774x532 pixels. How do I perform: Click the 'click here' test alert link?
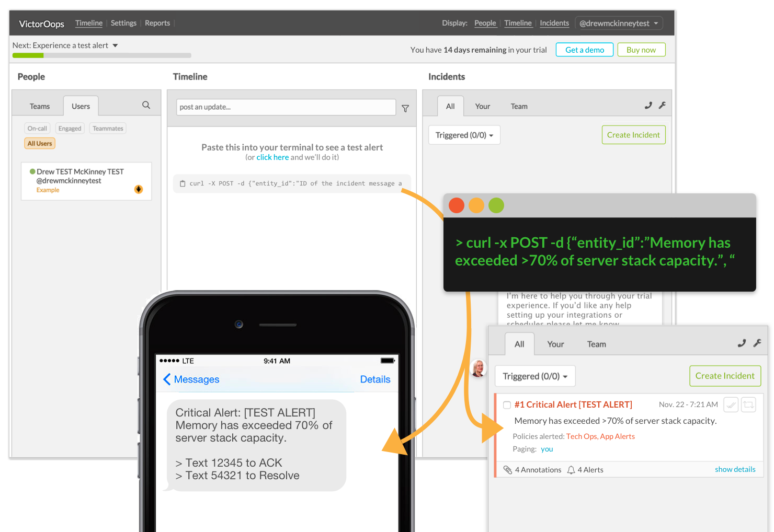272,157
